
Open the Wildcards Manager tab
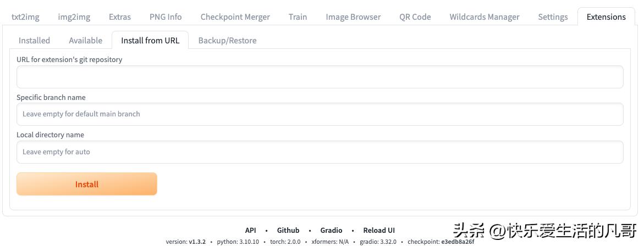pyautogui.click(x=484, y=17)
